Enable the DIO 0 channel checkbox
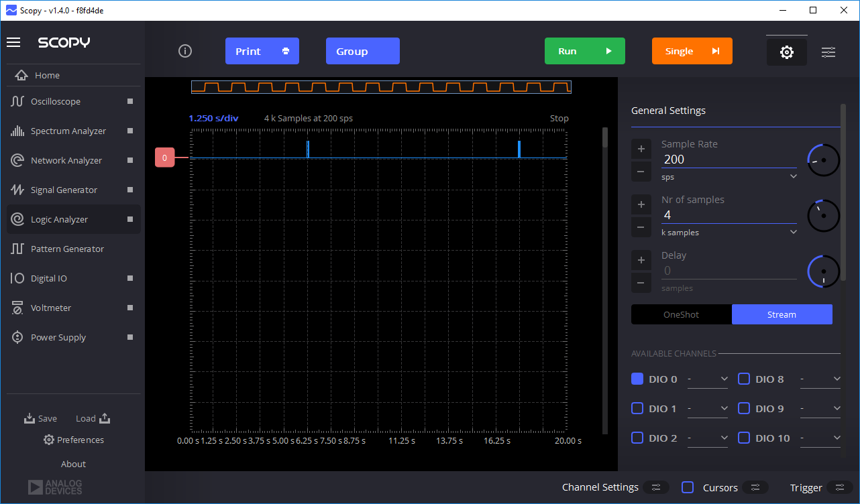Image resolution: width=860 pixels, height=504 pixels. coord(637,379)
